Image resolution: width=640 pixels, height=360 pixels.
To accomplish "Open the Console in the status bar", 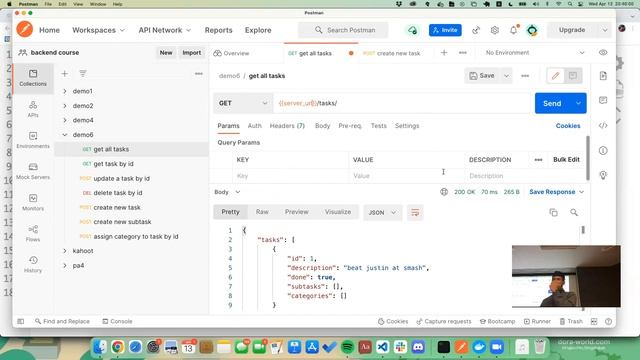I will (117, 322).
